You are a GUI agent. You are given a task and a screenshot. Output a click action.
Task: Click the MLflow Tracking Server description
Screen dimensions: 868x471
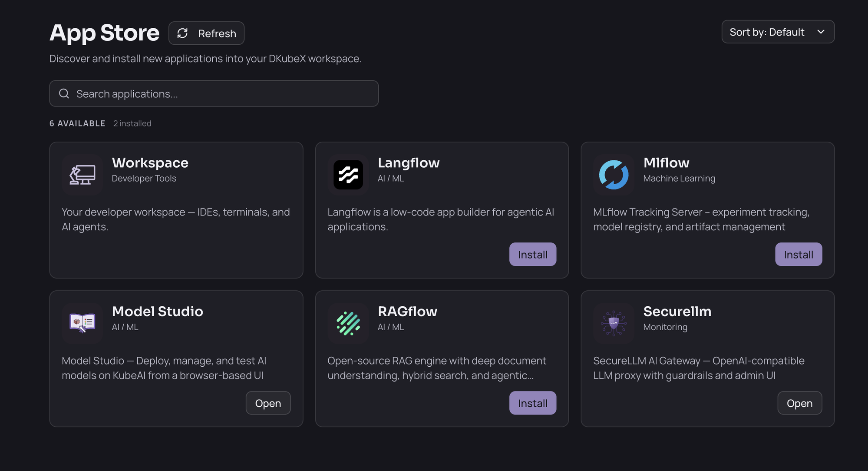701,219
